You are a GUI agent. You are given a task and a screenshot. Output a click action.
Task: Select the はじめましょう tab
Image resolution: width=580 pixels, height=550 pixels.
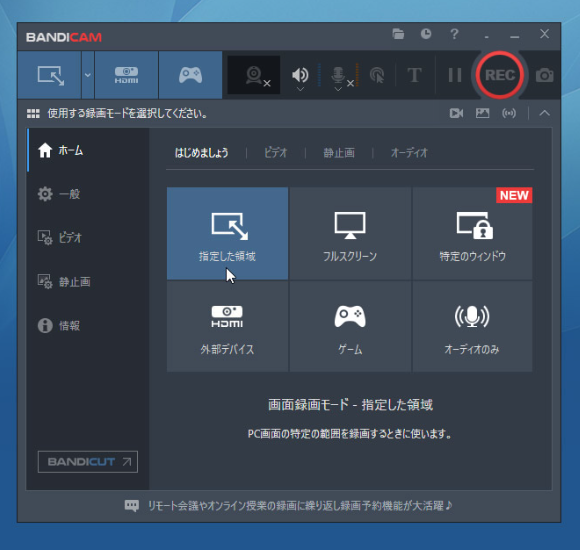tap(202, 153)
